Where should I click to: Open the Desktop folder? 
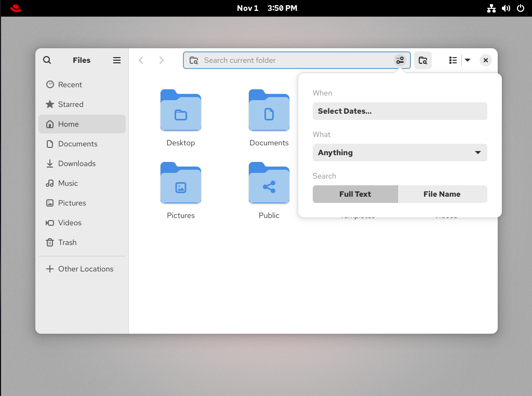tap(181, 117)
